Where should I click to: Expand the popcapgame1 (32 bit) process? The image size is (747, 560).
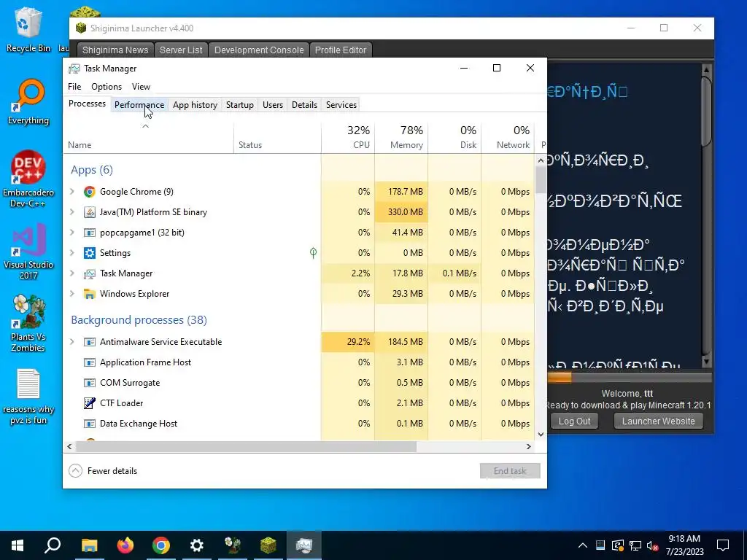(x=72, y=233)
